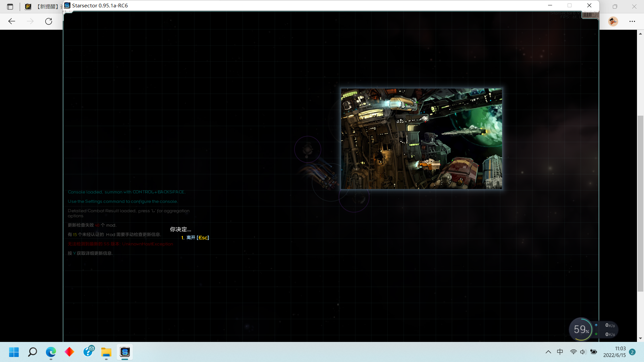Click the red diamond app taskbar icon

(x=69, y=352)
